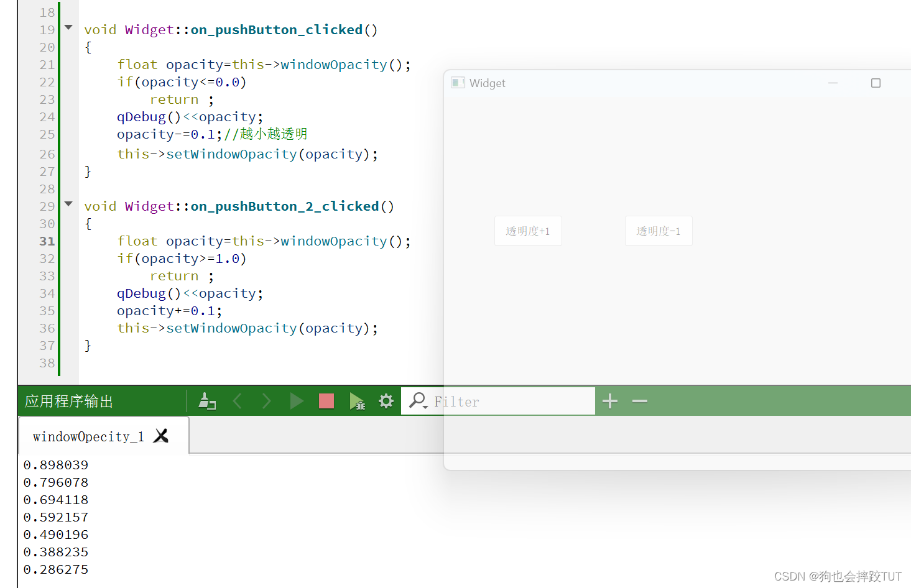Click output line 0.286275
Image resolution: width=911 pixels, height=588 pixels.
(56, 569)
